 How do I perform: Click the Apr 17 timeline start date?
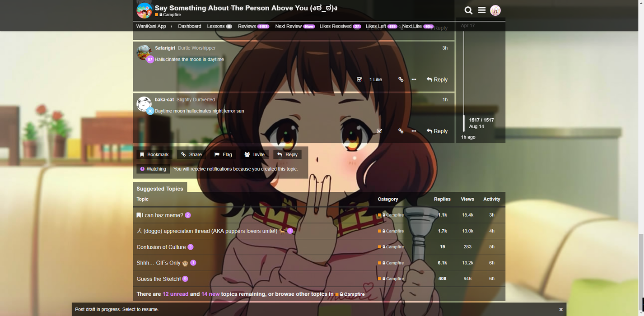click(x=468, y=26)
